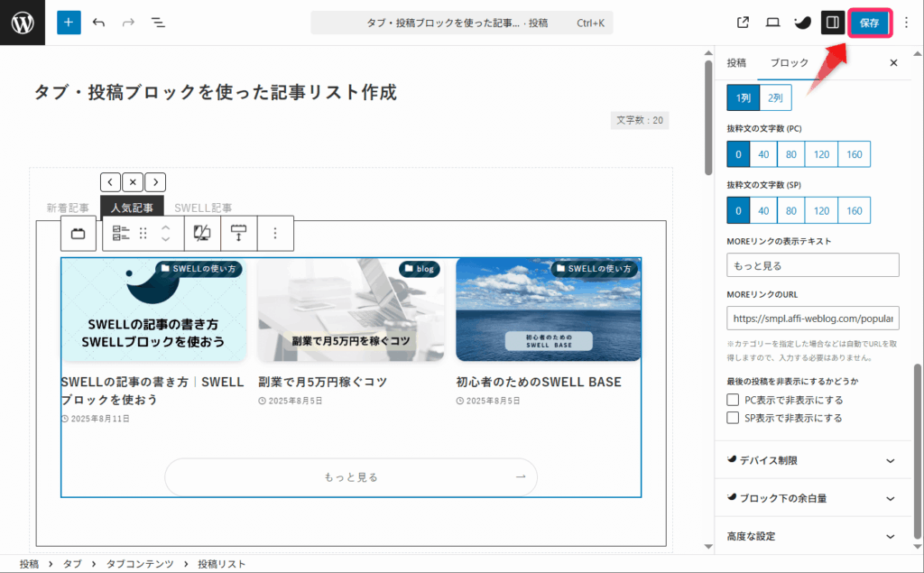924x573 pixels.
Task: Set PC excerpt length to 40
Action: (x=763, y=154)
